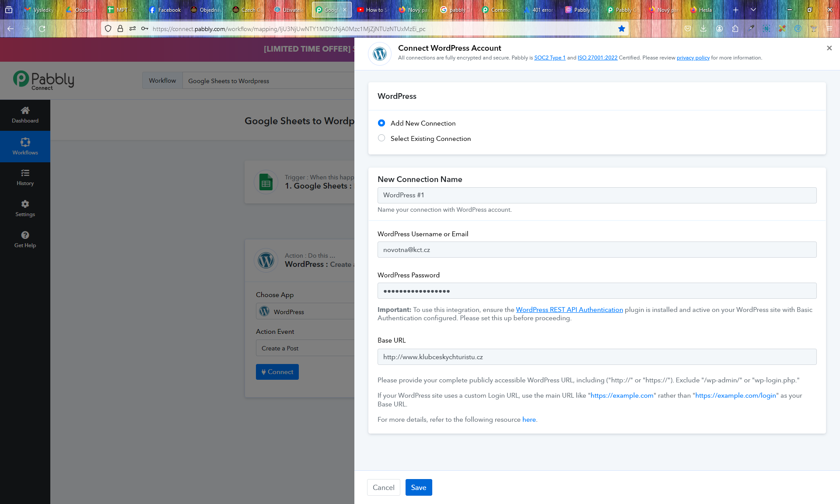The height and width of the screenshot is (504, 840).
Task: Click the blue Connect button
Action: [277, 372]
